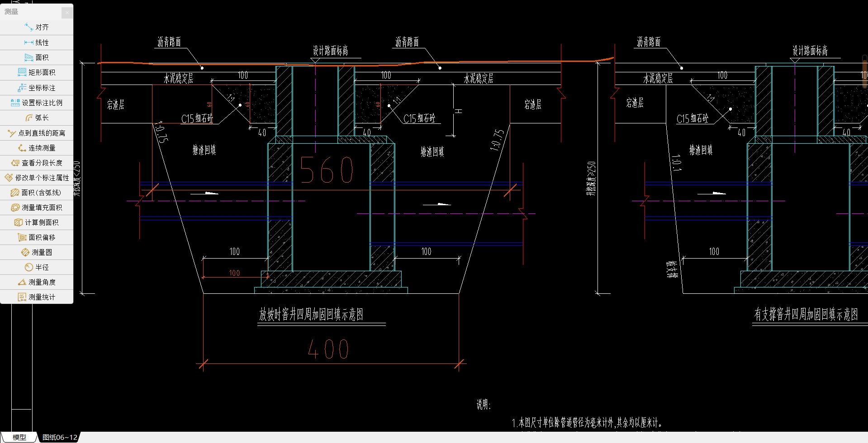Image resolution: width=868 pixels, height=443 pixels.
Task: Click the 设计路面标高 label in the left drawing
Action: coord(331,51)
